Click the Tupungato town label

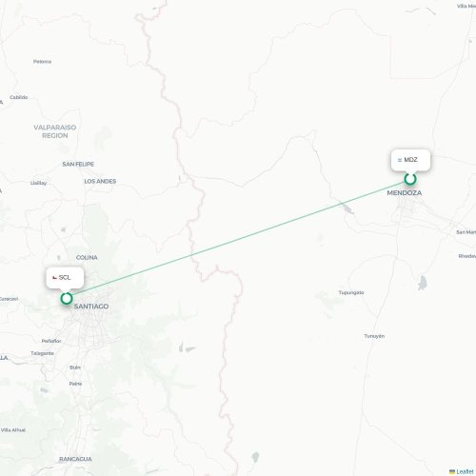pos(351,292)
